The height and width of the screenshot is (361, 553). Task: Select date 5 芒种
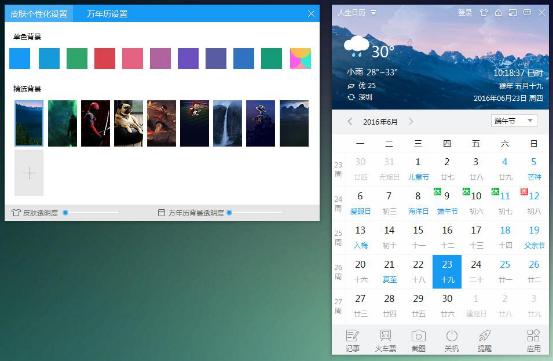(534, 169)
